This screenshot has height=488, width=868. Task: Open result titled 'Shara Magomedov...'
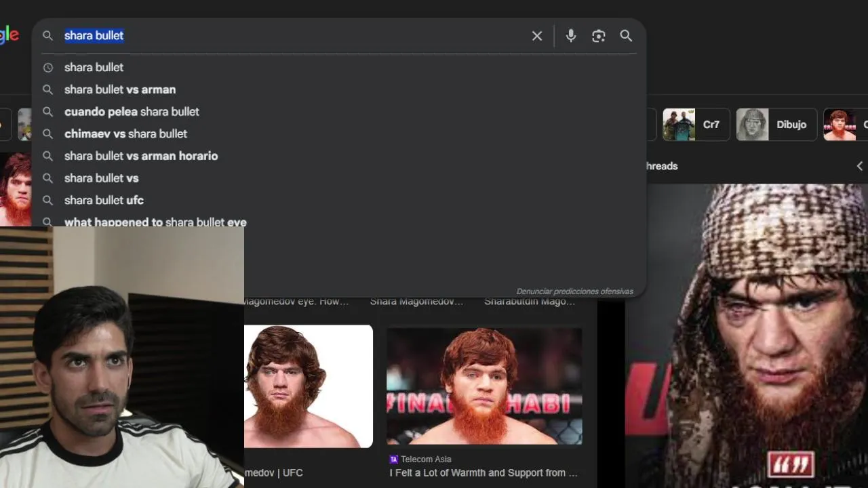pyautogui.click(x=416, y=302)
